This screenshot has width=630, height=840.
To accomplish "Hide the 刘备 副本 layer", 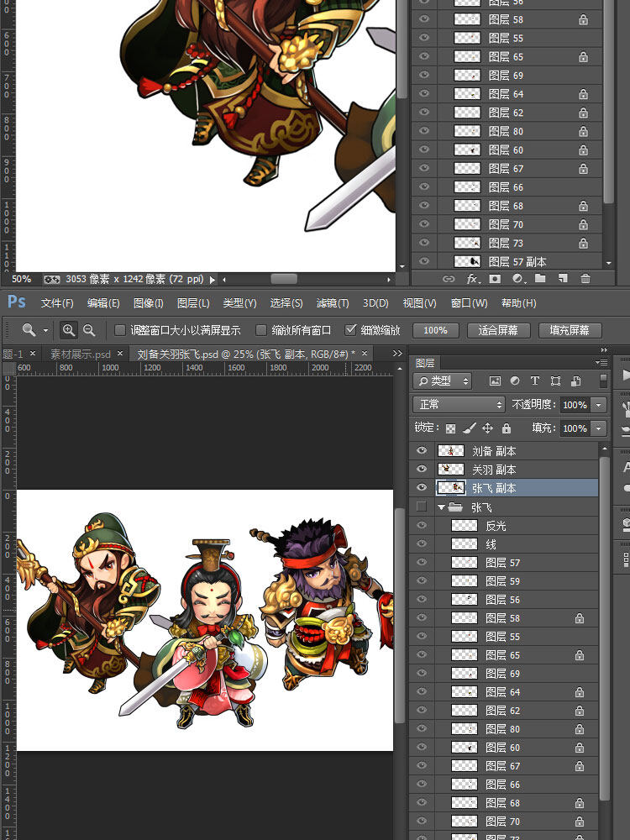I will (422, 450).
